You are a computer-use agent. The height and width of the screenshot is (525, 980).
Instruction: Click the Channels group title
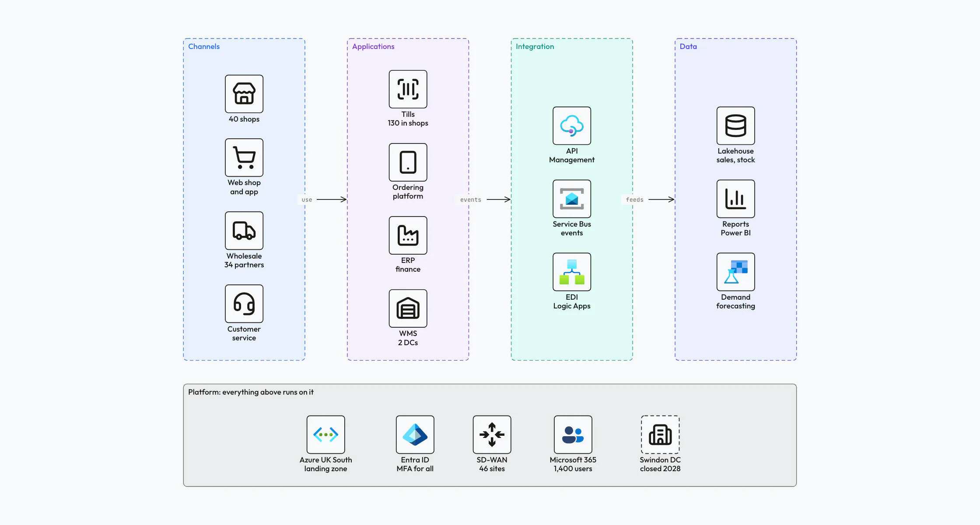pyautogui.click(x=204, y=46)
